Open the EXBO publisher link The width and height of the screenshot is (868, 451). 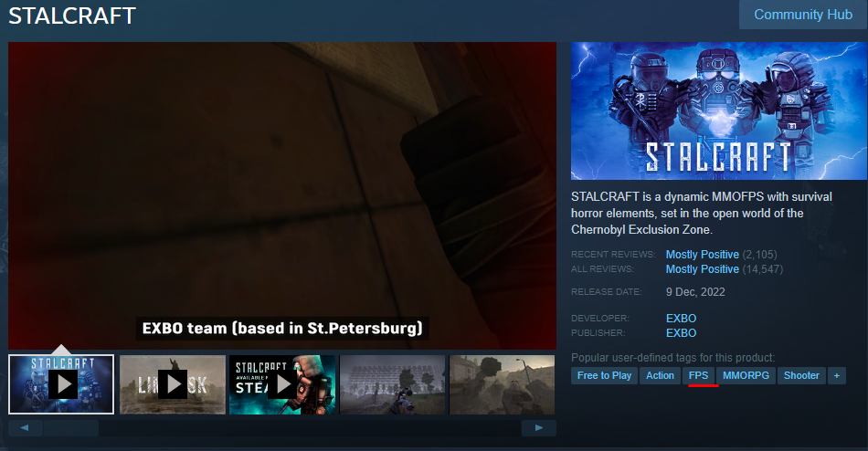coord(681,332)
